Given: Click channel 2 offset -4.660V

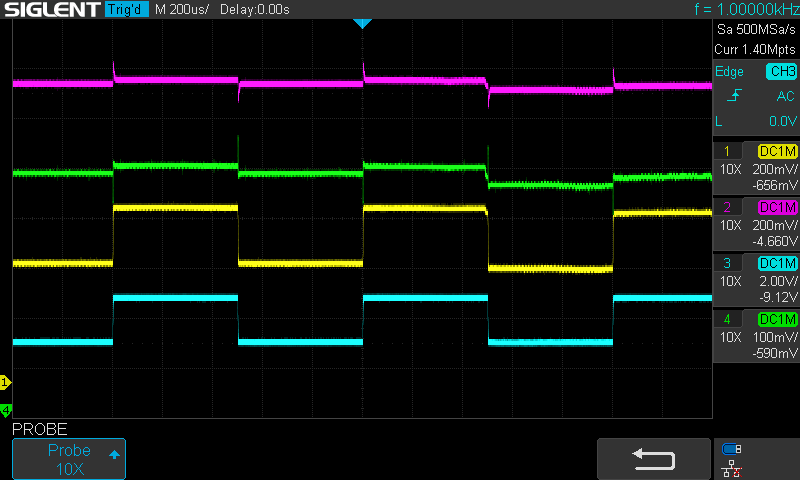Looking at the screenshot, I should 774,241.
